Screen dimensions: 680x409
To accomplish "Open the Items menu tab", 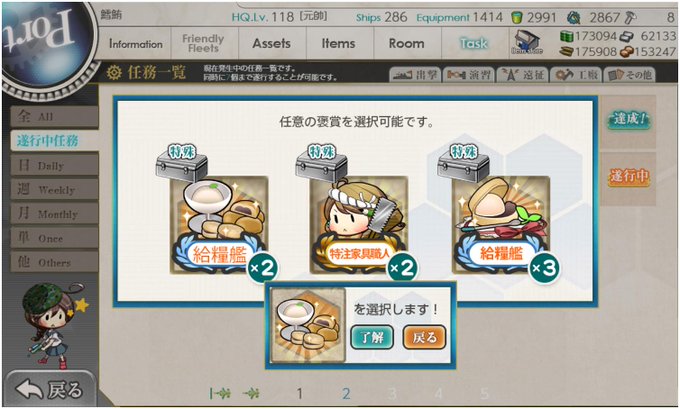I will point(339,43).
